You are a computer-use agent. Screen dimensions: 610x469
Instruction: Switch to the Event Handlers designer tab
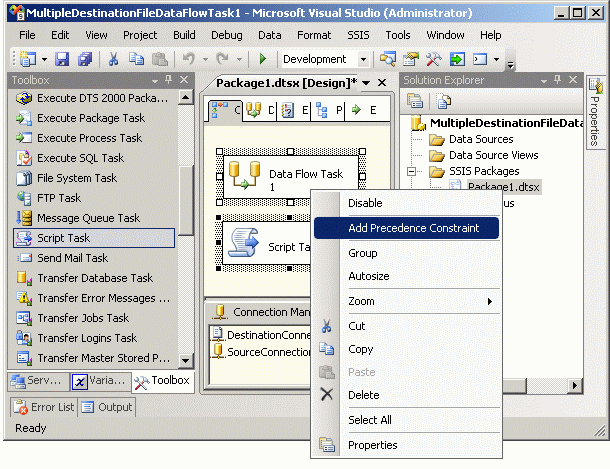coord(294,110)
